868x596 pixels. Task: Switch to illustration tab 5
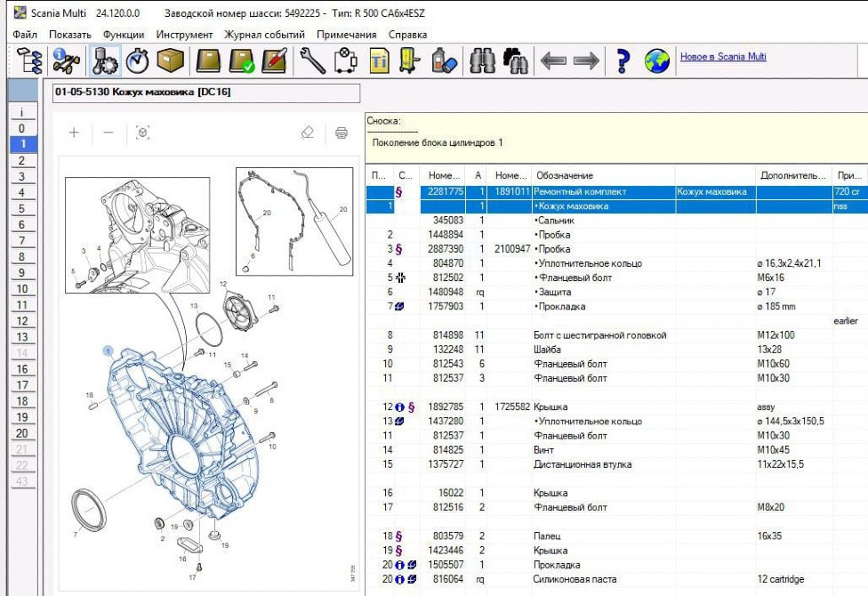pos(21,209)
